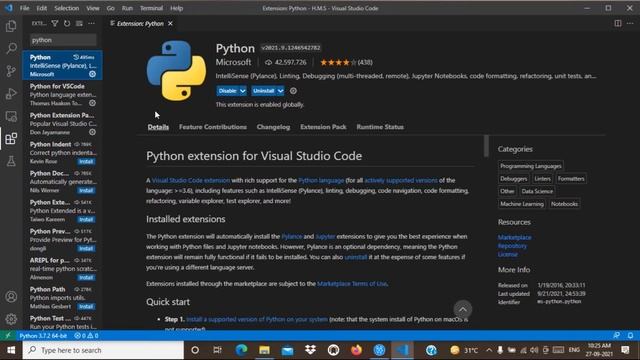Show errors and warnings problems count
640x360 pixels.
point(86,336)
